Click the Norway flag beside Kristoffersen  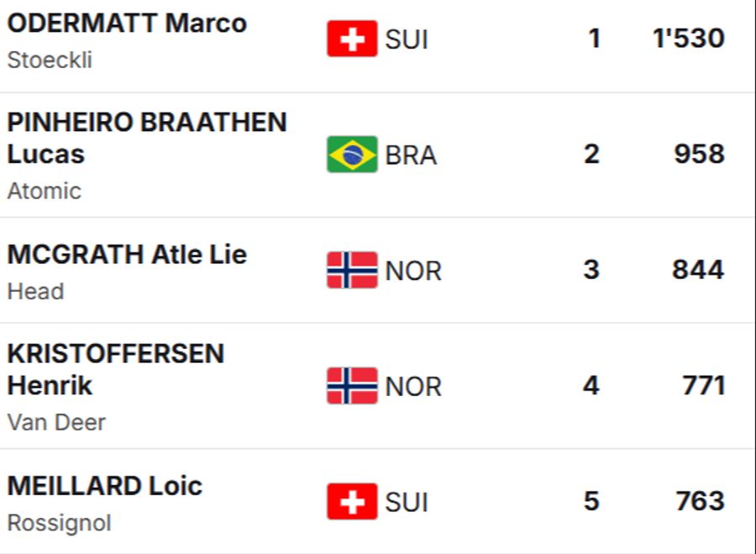pyautogui.click(x=352, y=386)
